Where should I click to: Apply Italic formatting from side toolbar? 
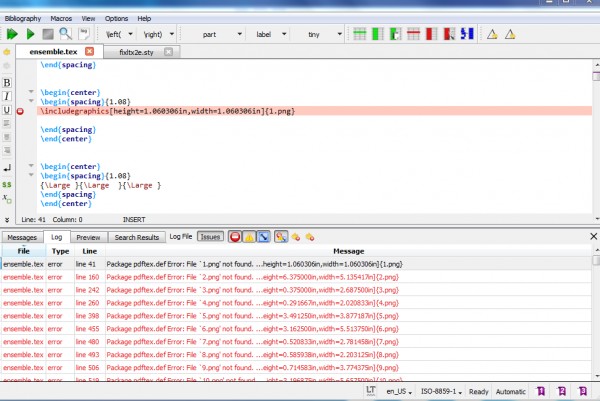pyautogui.click(x=7, y=95)
